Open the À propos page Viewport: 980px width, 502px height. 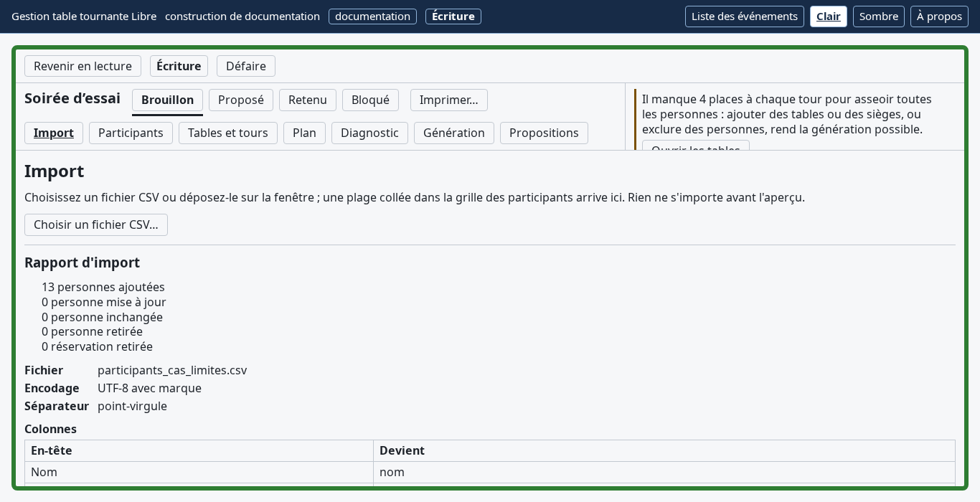(x=939, y=16)
